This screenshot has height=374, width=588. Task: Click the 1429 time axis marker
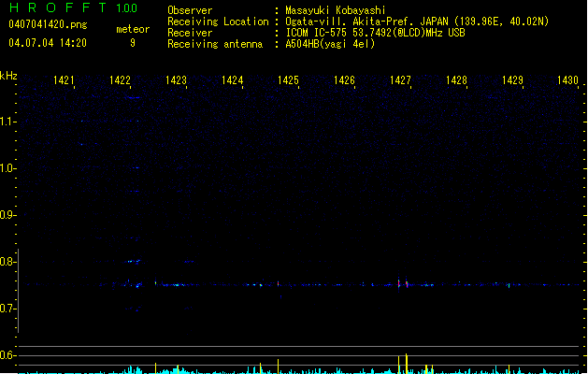pos(512,80)
